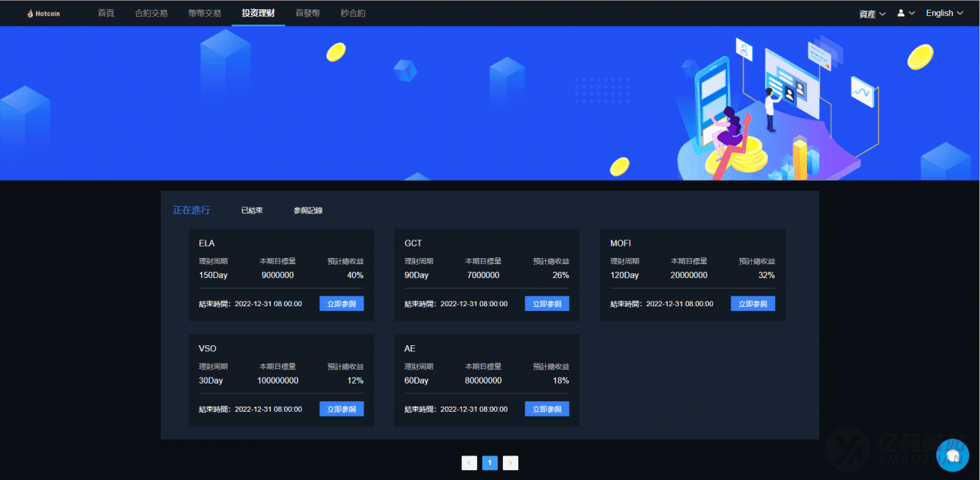Open the user account icon menu
The image size is (980, 480).
(x=902, y=12)
